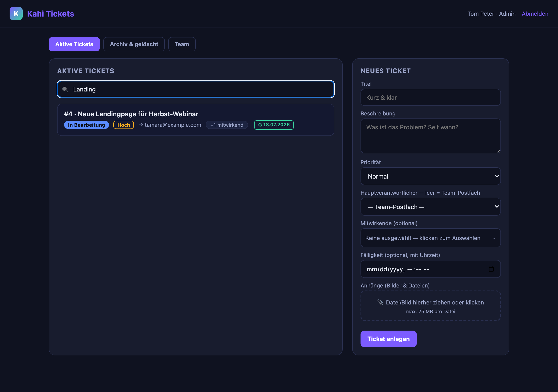558x392 pixels.
Task: Click into the Beschreibung text area
Action: point(430,136)
